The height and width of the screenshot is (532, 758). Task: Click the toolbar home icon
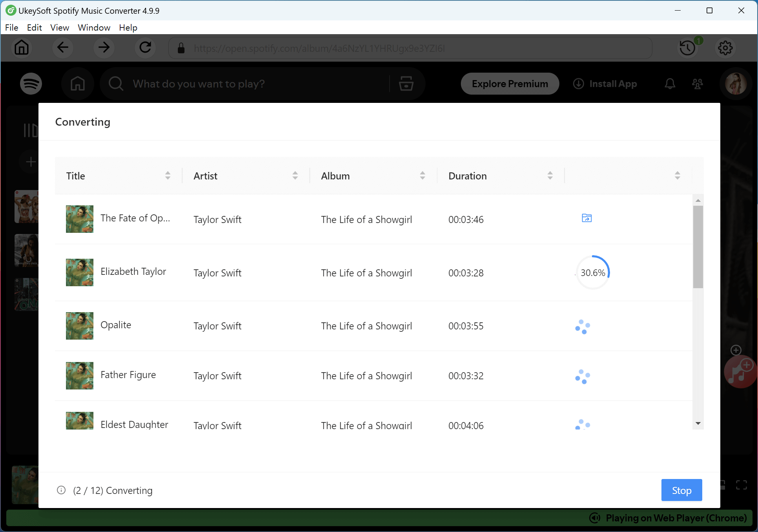click(22, 48)
